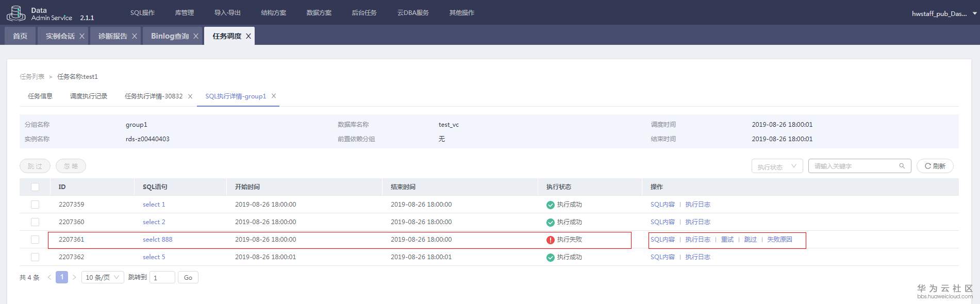
Task: Click 重试 to retry the failed SQL
Action: click(x=727, y=240)
